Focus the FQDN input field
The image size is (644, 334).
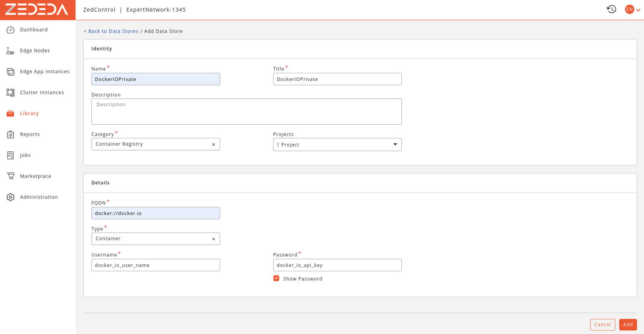tap(155, 213)
